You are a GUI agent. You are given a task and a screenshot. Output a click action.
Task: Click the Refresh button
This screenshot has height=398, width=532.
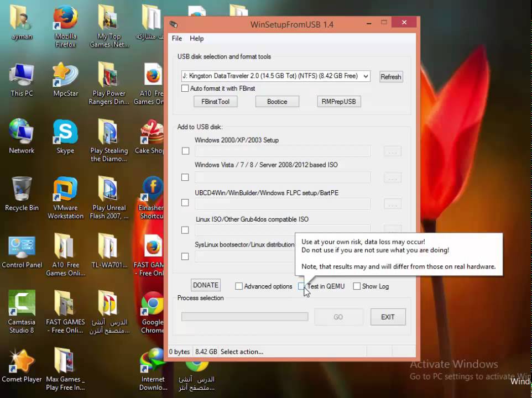click(x=391, y=77)
